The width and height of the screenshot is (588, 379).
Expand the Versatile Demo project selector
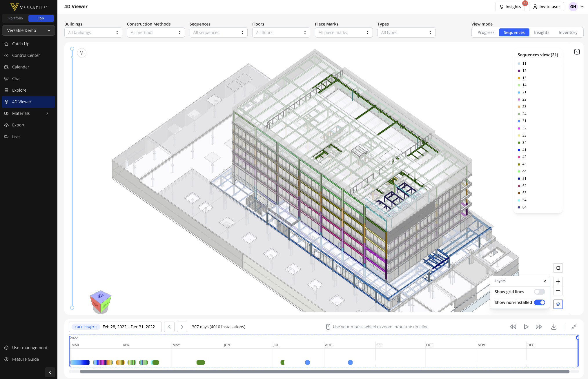click(x=28, y=30)
